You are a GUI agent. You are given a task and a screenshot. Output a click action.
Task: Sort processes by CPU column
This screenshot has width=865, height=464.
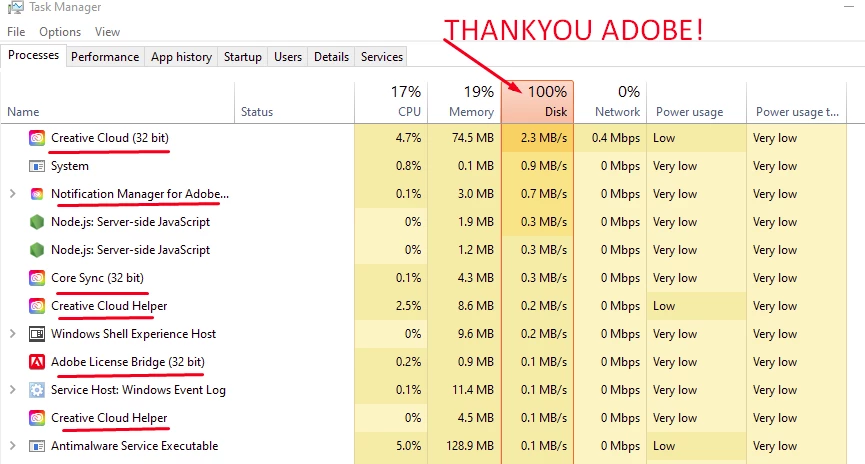[391, 103]
